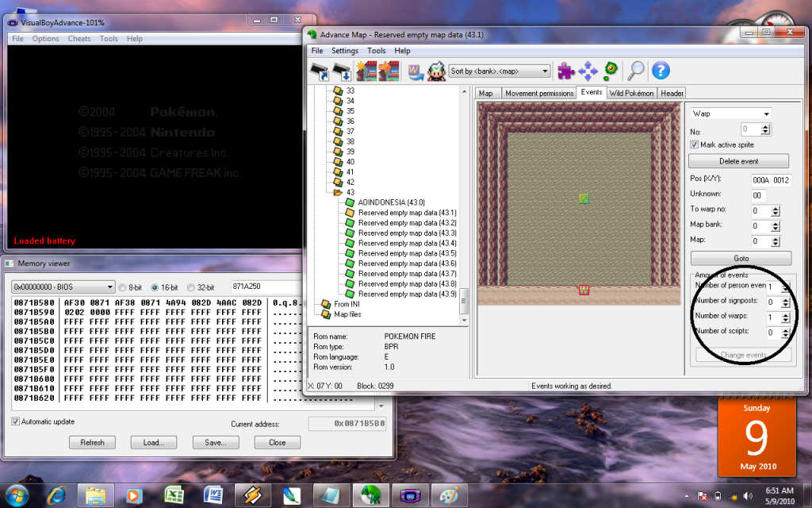
Task: Click the green blob with red dot icon
Action: pos(611,70)
